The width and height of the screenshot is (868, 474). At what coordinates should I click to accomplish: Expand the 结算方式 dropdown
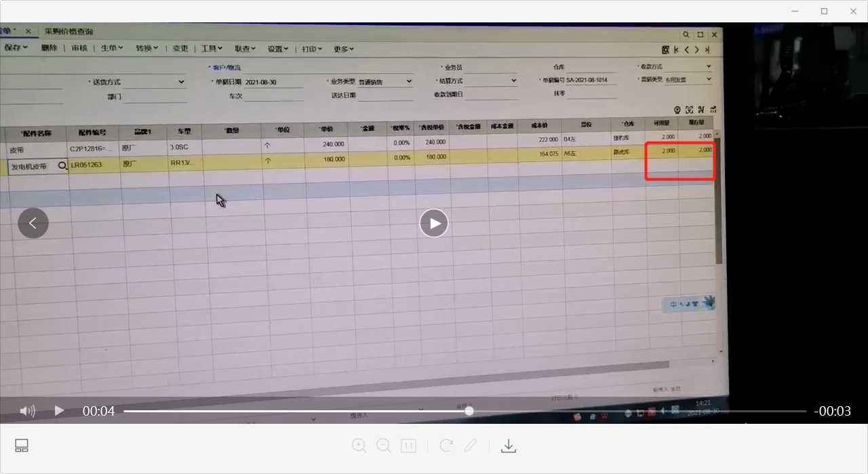[513, 81]
